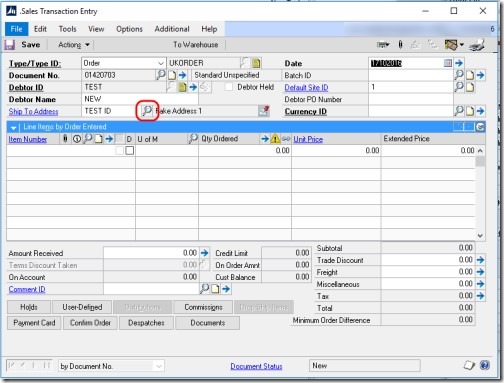Click the blue arrow beside Document No.
Viewport: 504px width, 383px height.
point(182,75)
